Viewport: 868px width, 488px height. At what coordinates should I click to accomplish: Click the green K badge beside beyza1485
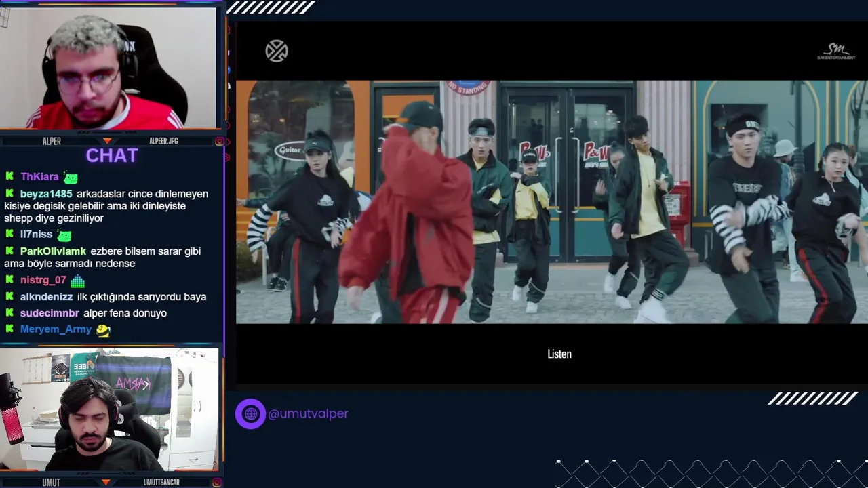coord(9,193)
